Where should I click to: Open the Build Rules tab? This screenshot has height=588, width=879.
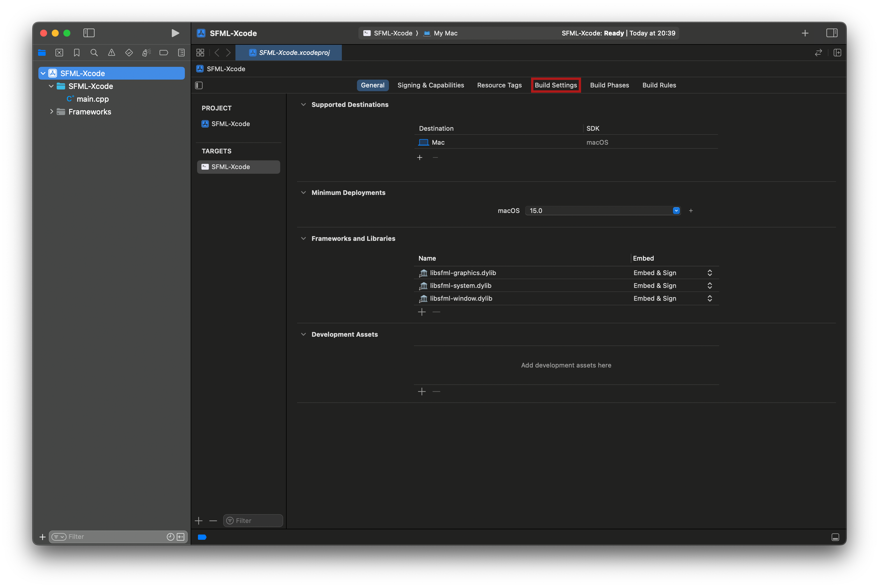pos(659,85)
